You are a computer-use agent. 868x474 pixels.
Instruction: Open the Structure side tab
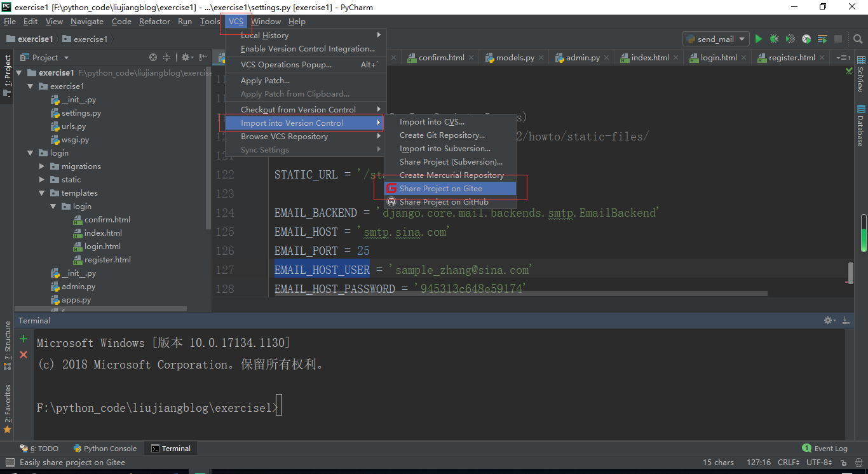pyautogui.click(x=8, y=345)
